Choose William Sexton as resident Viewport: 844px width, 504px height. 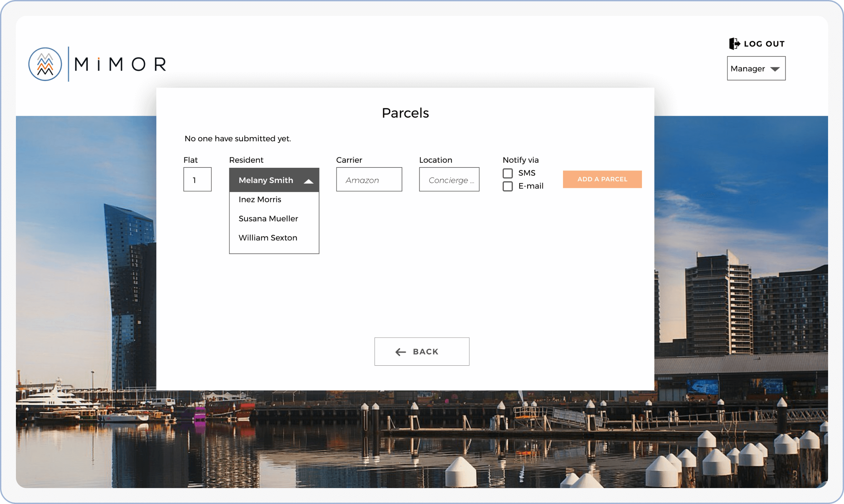pos(268,238)
